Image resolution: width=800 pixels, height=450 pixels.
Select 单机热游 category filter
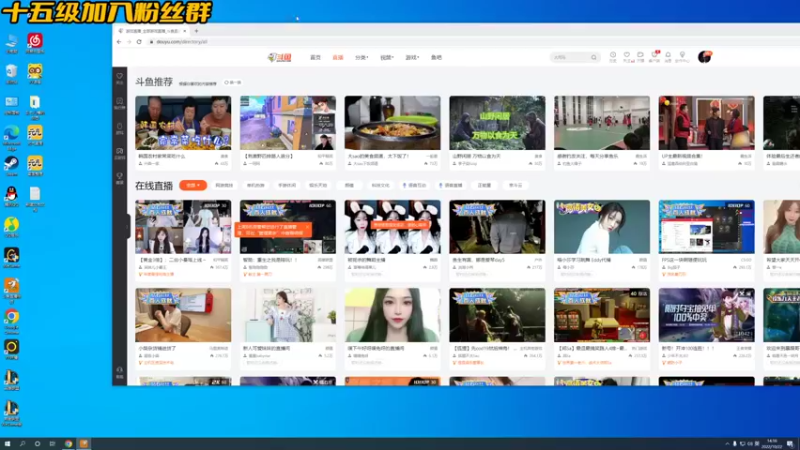coord(256,185)
